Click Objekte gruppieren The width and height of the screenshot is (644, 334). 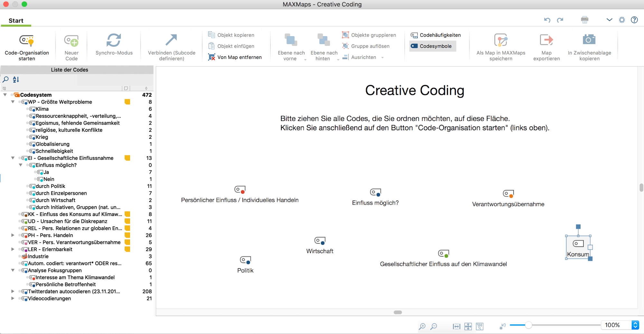[369, 35]
